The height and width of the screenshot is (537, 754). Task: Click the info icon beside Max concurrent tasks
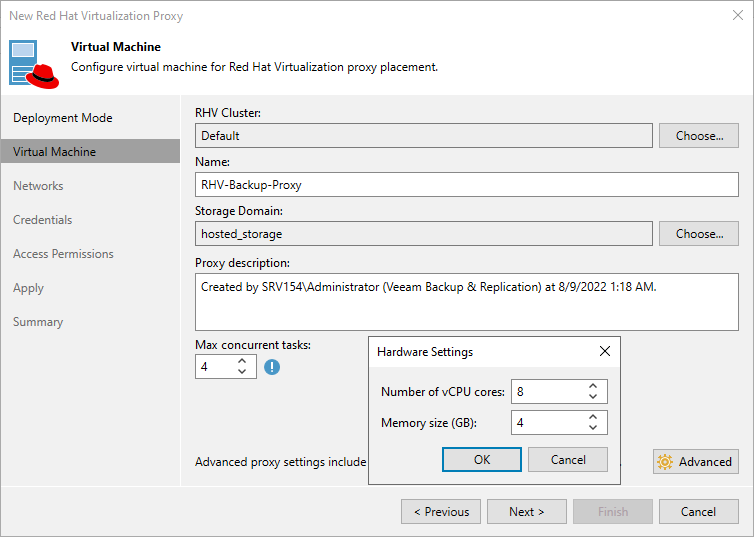click(272, 367)
